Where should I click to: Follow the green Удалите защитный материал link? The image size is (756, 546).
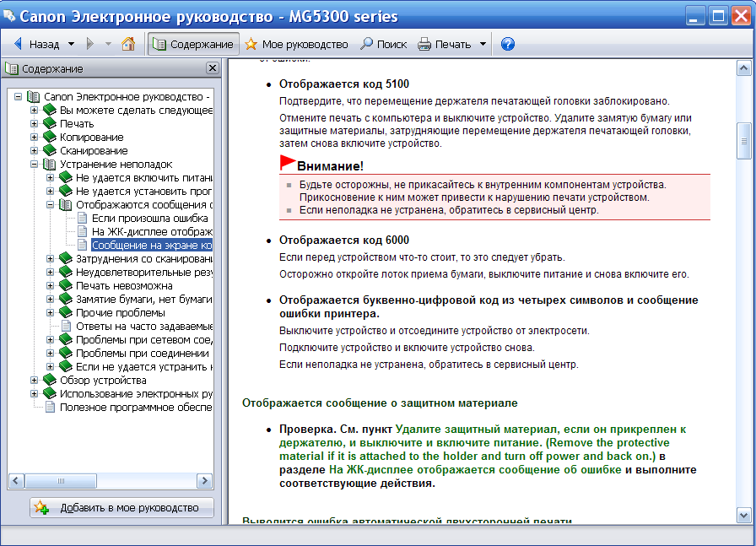482,442
